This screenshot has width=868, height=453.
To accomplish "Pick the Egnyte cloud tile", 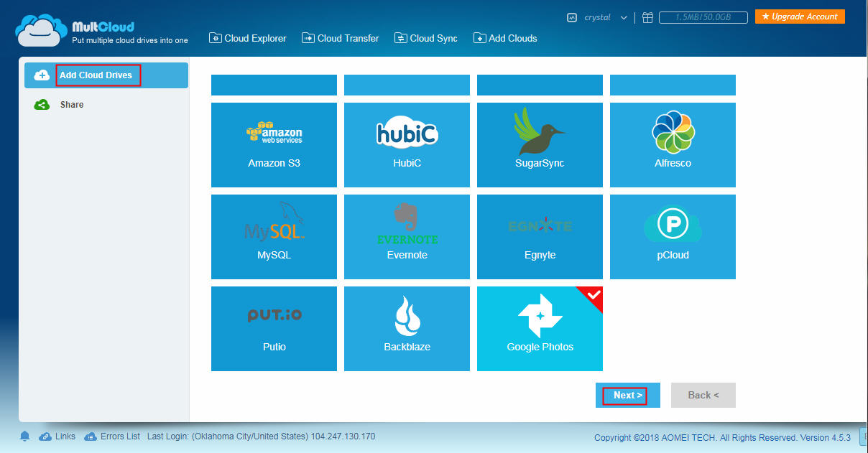I will (x=540, y=237).
